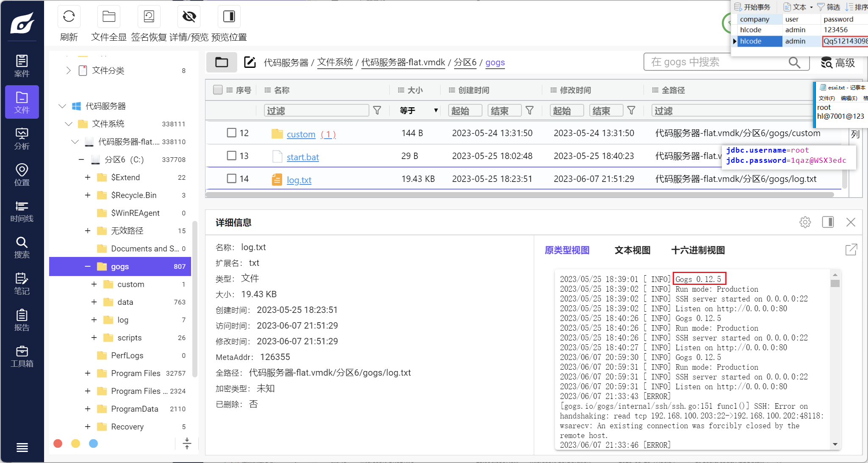Click the 详细信息 panel layout icon

(828, 222)
